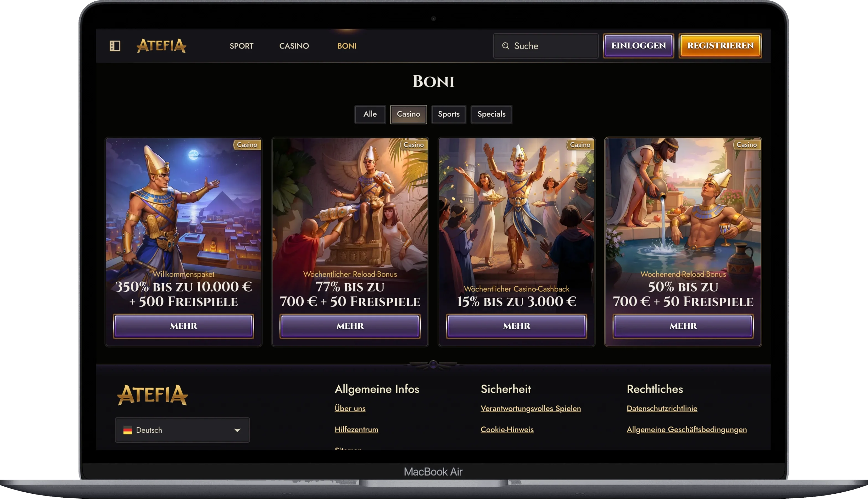Open the Casino-Cashback celebration image

click(x=516, y=206)
